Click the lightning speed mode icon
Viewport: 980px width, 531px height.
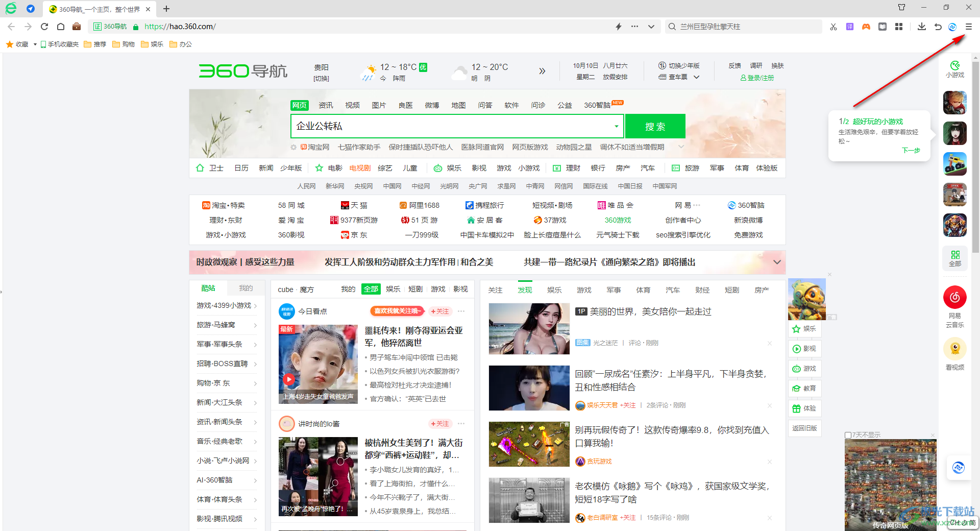coord(618,27)
